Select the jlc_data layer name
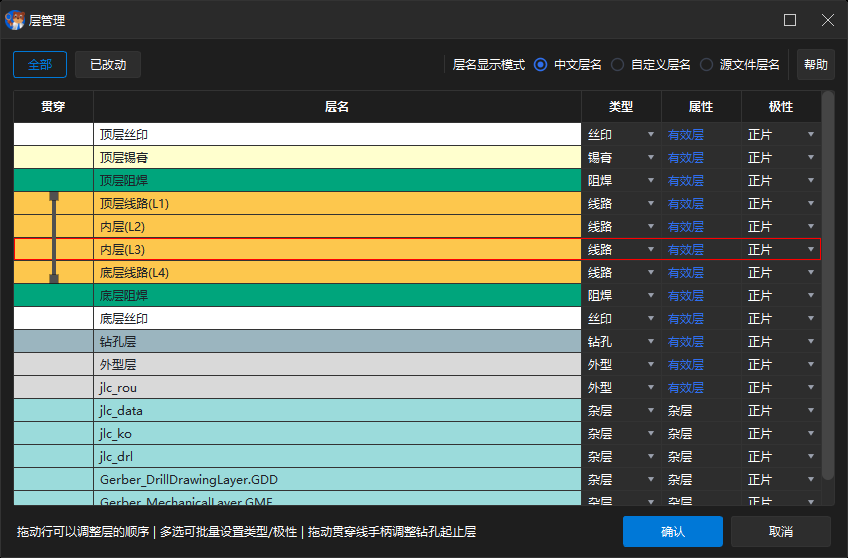This screenshot has height=558, width=848. (121, 410)
